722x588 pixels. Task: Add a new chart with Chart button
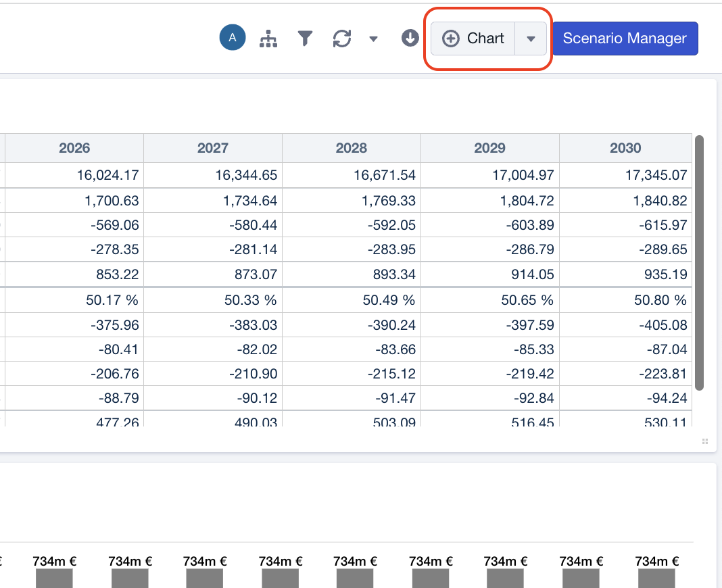473,39
